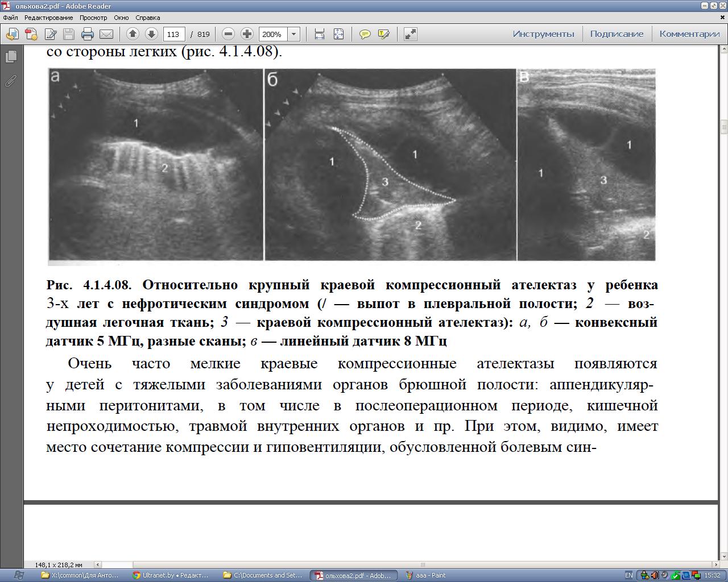Open the 200% zoom level dropdown
The height and width of the screenshot is (582, 728).
click(x=294, y=34)
